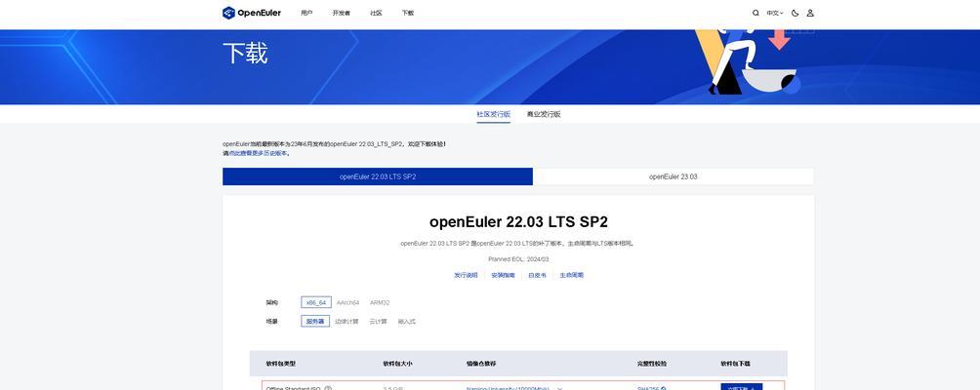Open the 社区 navigation menu
Image resolution: width=980 pixels, height=390 pixels.
coord(376,13)
